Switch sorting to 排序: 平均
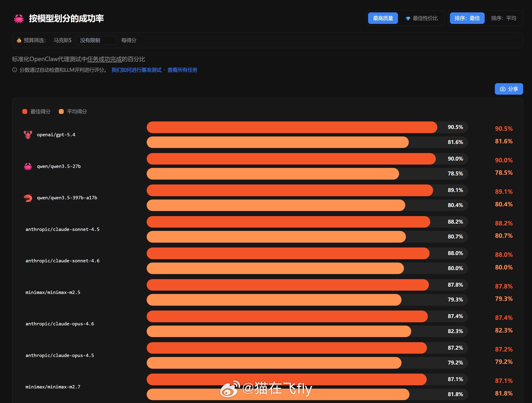532x403 pixels. point(503,18)
